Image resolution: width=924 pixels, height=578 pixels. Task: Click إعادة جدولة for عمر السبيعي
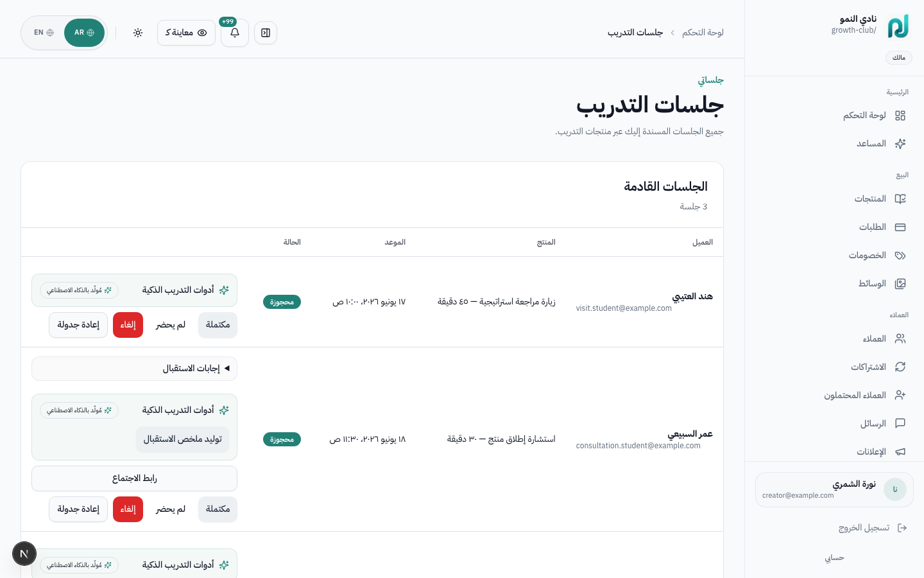pos(78,509)
